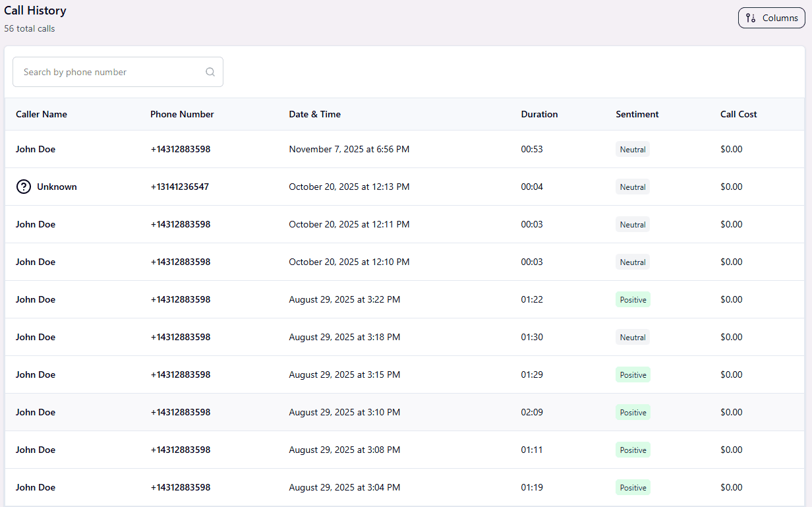Click the 01:30 duration value

[532, 337]
